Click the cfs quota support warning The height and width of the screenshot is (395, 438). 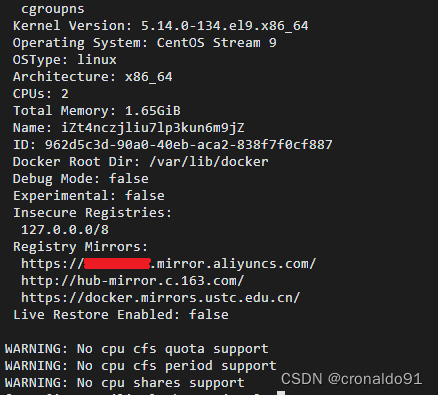[137, 349]
